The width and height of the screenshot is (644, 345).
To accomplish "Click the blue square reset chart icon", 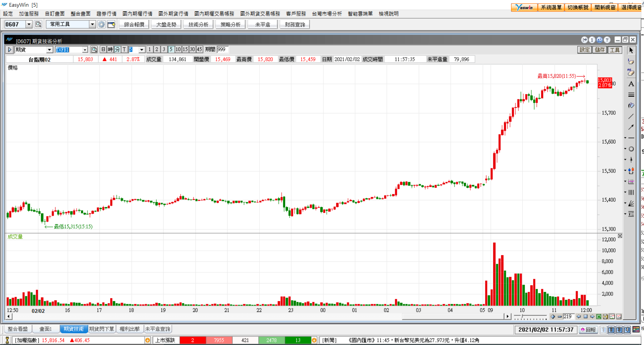I will [586, 317].
